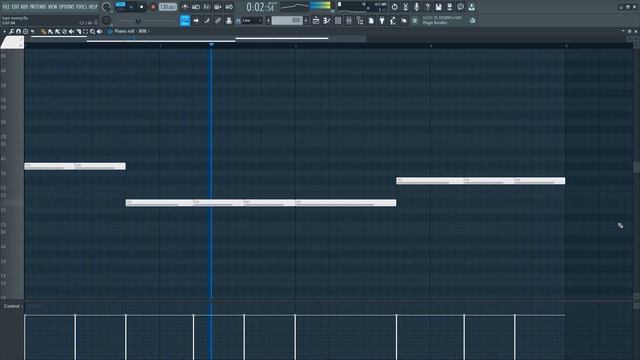Click the time display panel
The height and width of the screenshot is (360, 640).
[x=261, y=7]
